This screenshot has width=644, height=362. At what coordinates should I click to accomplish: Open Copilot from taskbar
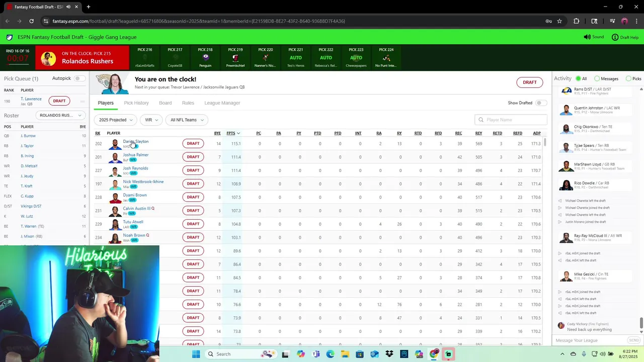301,354
